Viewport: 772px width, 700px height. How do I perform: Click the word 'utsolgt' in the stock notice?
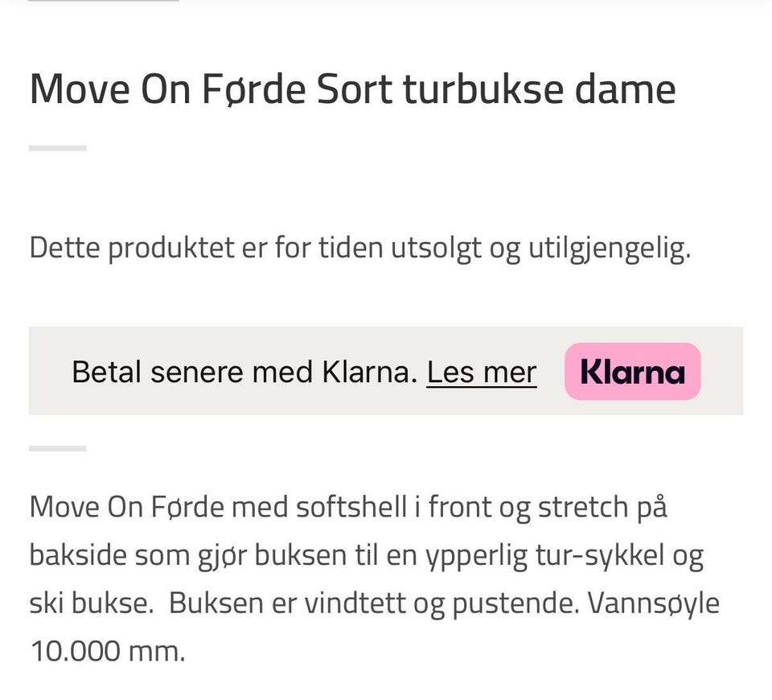pos(436,248)
